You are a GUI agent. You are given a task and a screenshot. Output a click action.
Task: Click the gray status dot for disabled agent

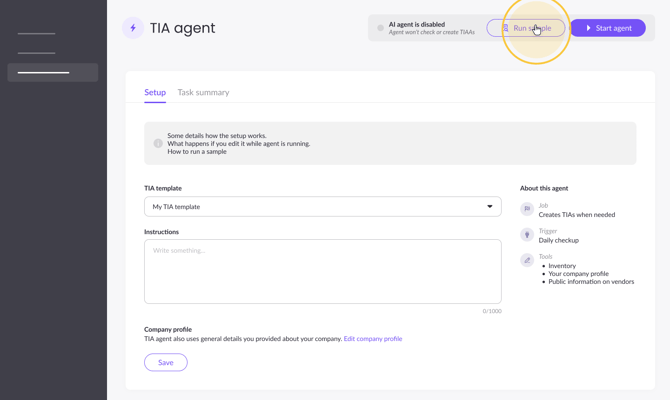coord(380,28)
